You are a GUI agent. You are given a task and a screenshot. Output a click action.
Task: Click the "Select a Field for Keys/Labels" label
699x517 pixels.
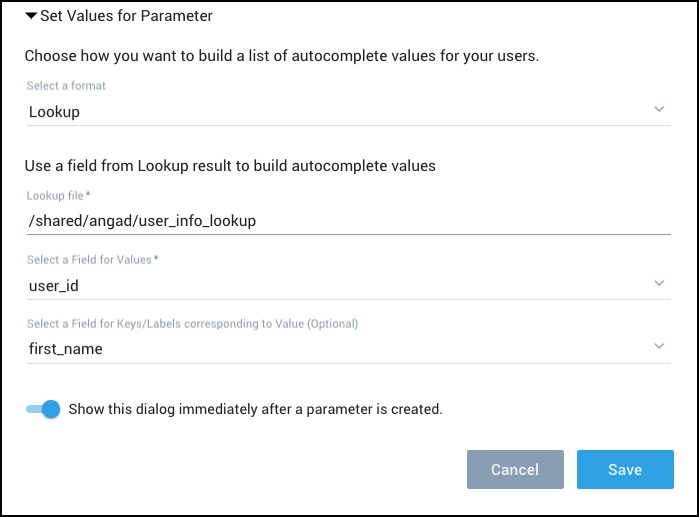[192, 323]
